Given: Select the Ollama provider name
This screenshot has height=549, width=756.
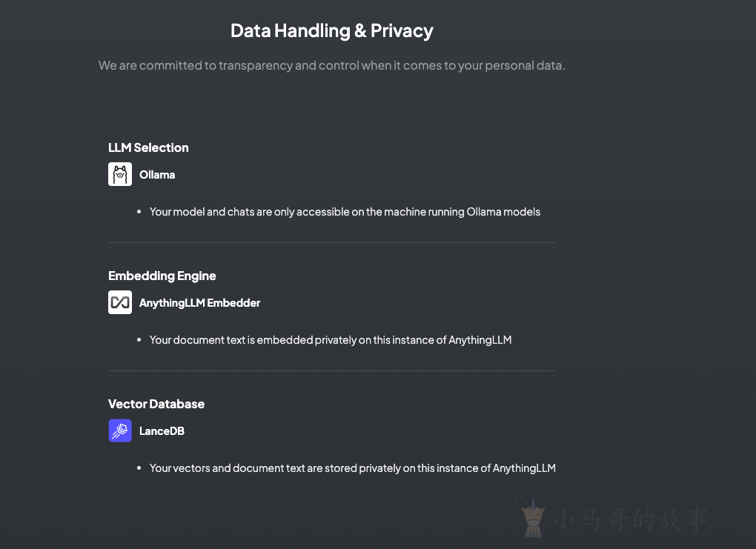Looking at the screenshot, I should tap(157, 175).
